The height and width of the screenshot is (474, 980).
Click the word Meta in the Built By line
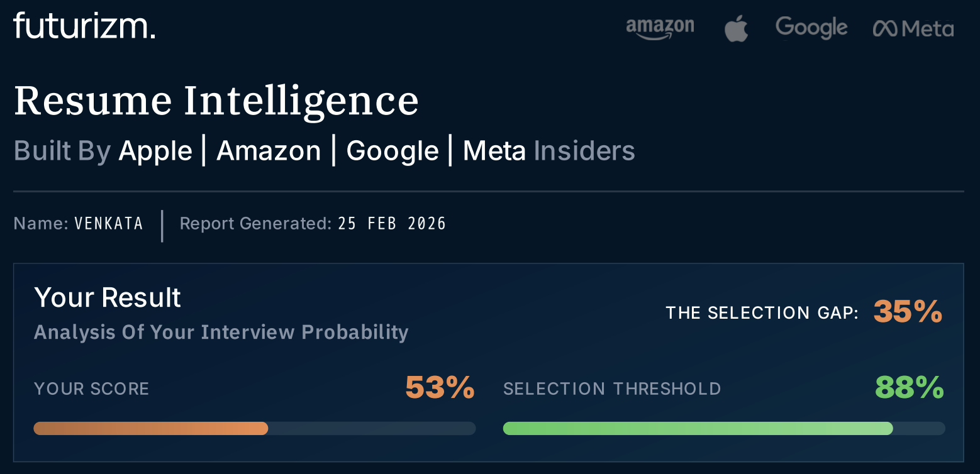click(x=494, y=151)
